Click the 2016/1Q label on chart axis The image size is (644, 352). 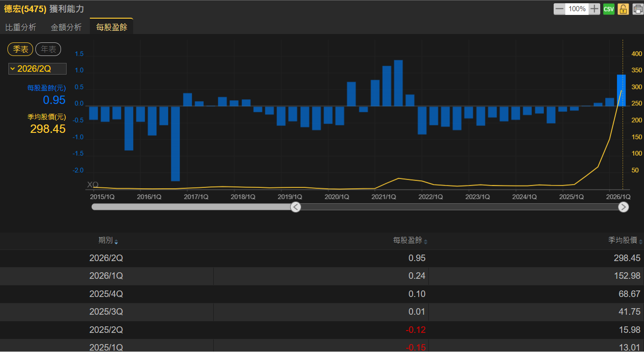click(149, 197)
